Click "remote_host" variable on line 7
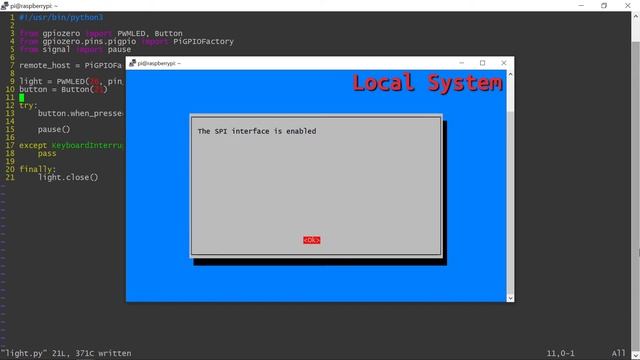The height and width of the screenshot is (360, 640). 44,65
